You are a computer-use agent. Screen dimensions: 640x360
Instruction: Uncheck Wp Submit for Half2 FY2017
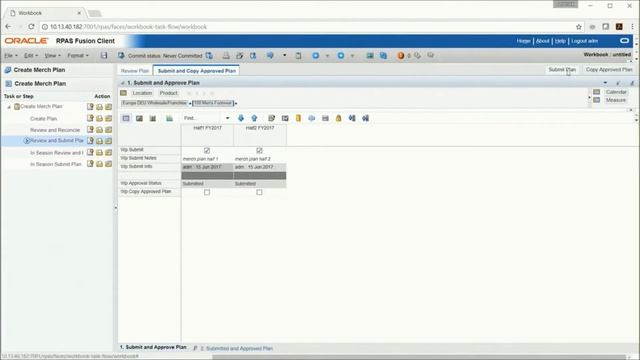[x=259, y=150]
